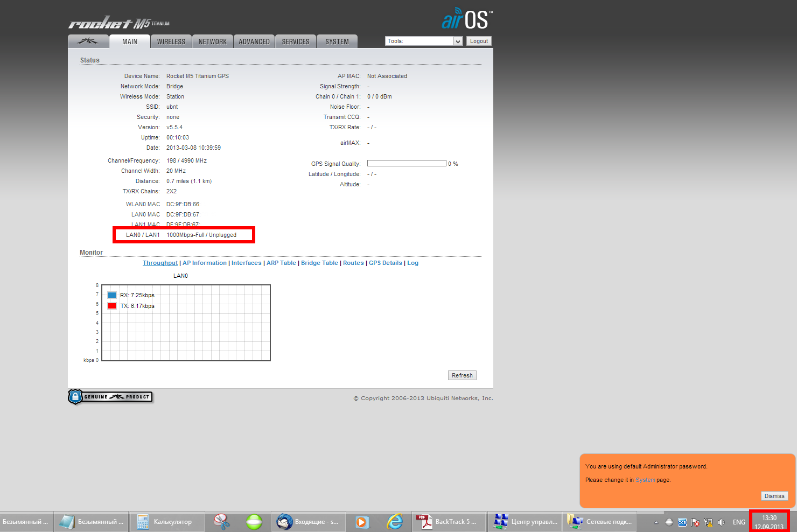The image size is (797, 532).
Task: Click the Rocket M5 Titanium logo
Action: coord(119,23)
